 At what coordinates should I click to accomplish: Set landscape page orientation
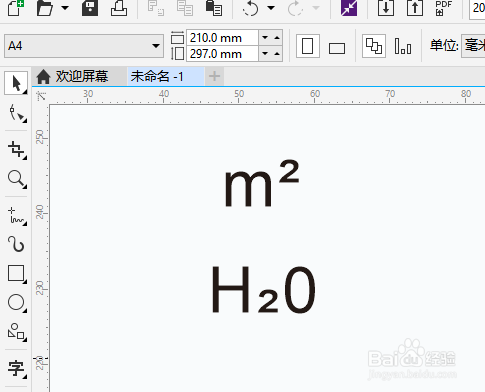(x=337, y=48)
